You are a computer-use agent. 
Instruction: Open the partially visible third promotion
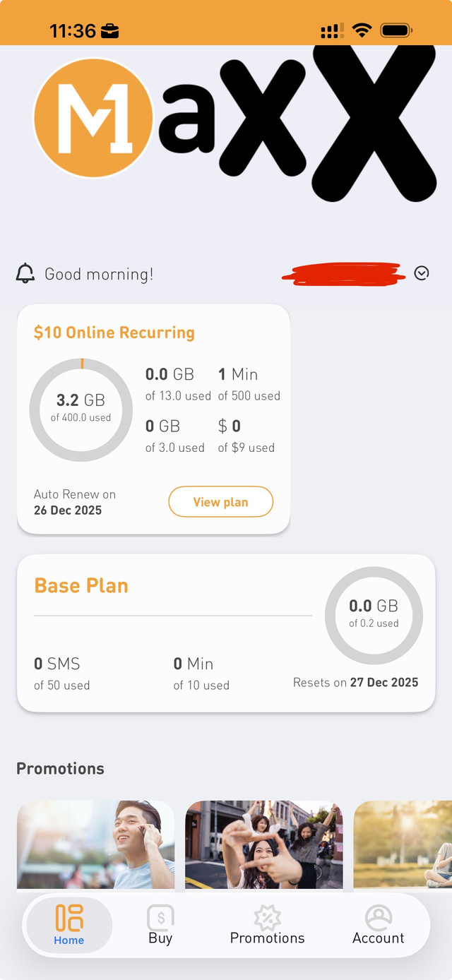pos(403,844)
